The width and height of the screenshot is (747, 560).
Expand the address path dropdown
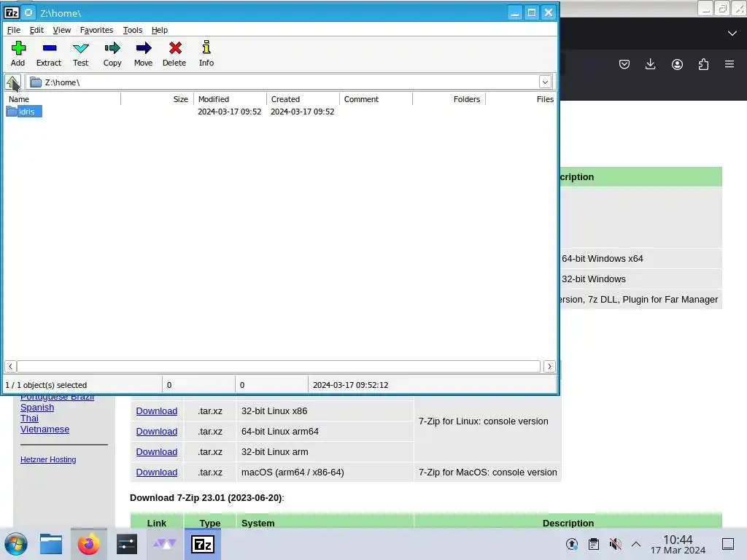[545, 82]
